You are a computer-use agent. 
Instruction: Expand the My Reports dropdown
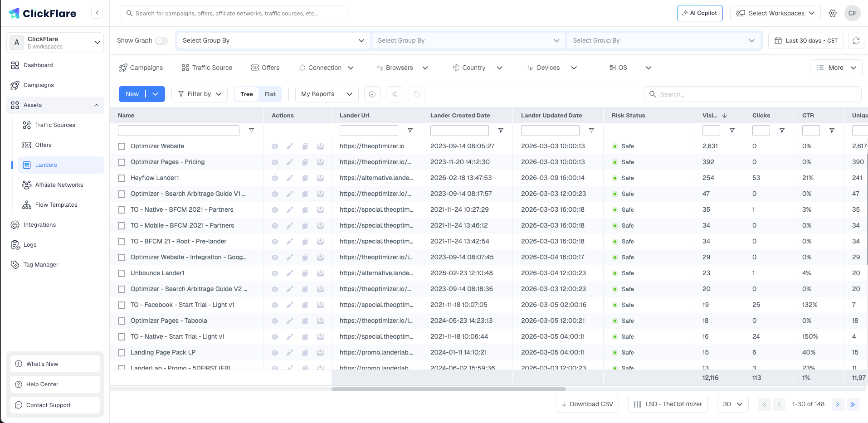(x=327, y=94)
